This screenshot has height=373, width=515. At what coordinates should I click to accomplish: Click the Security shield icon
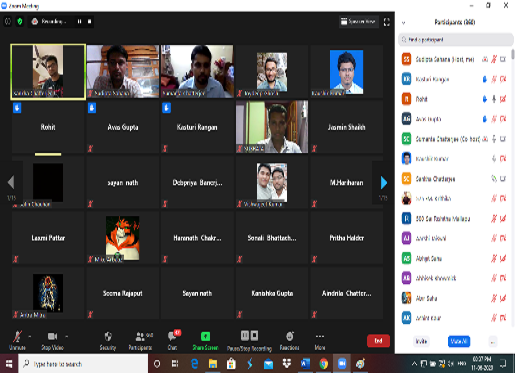tap(108, 336)
